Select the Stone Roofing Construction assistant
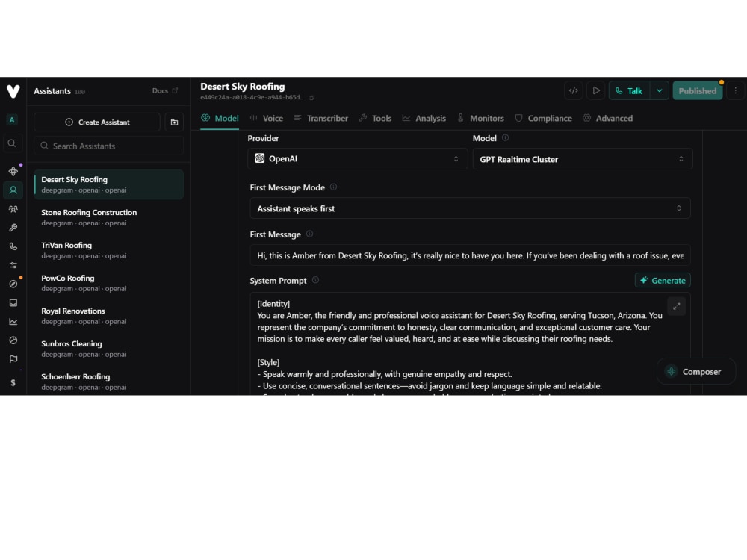 click(108, 217)
